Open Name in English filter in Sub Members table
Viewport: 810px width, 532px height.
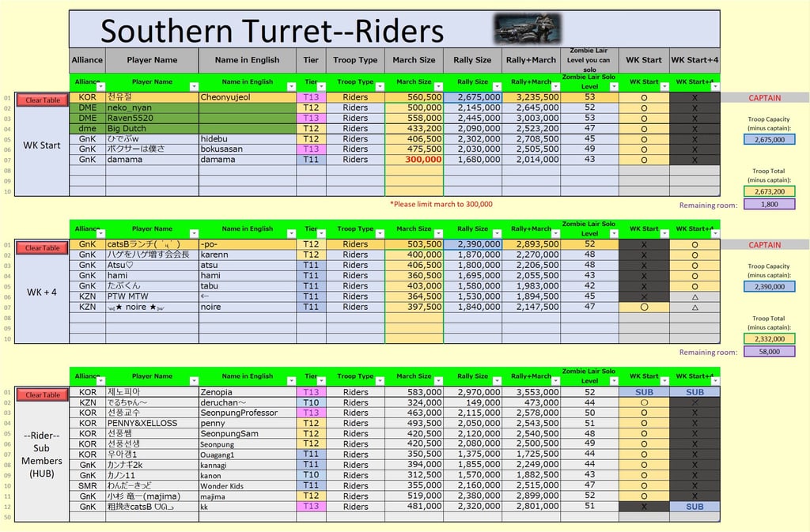click(x=291, y=381)
